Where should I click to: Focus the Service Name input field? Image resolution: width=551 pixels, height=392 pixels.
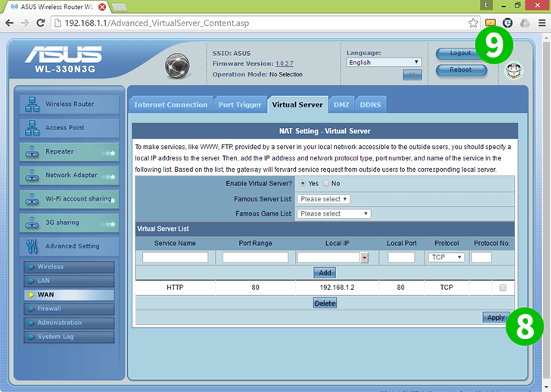tap(175, 257)
